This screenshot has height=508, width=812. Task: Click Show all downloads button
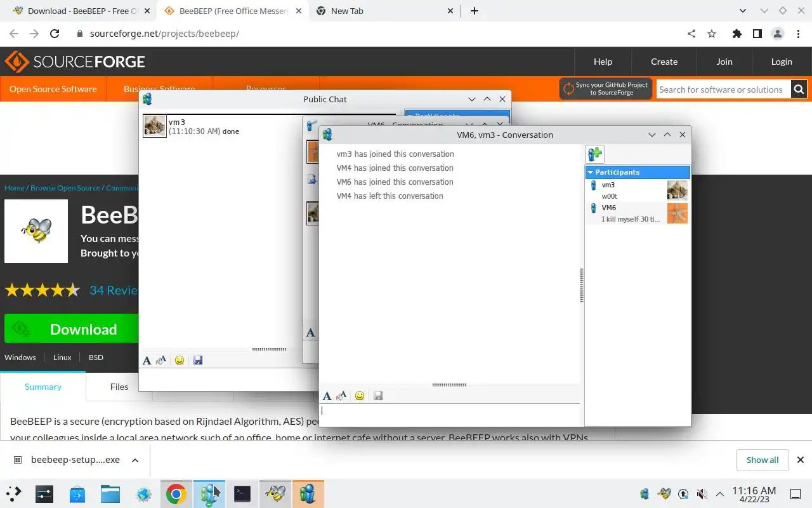coord(763,460)
